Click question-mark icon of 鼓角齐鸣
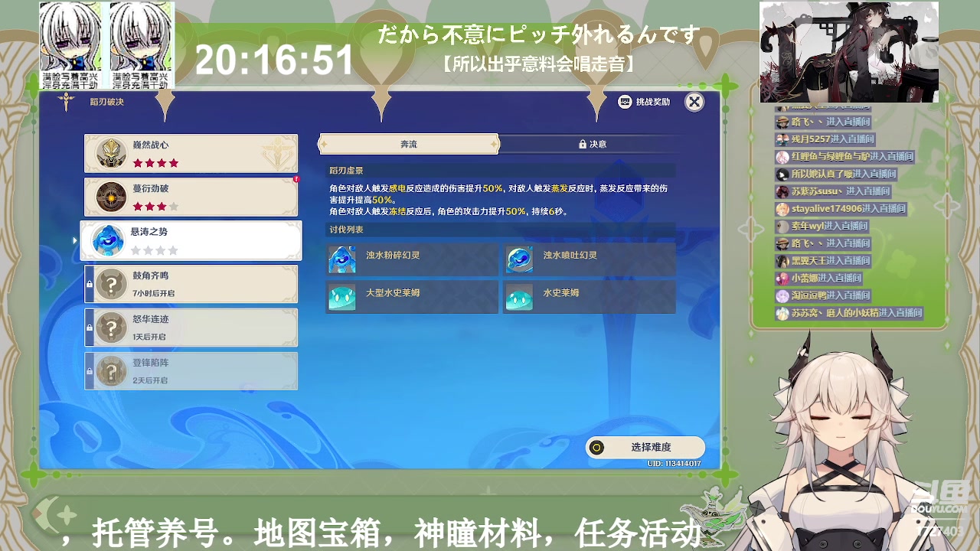This screenshot has width=980, height=551. 112,285
